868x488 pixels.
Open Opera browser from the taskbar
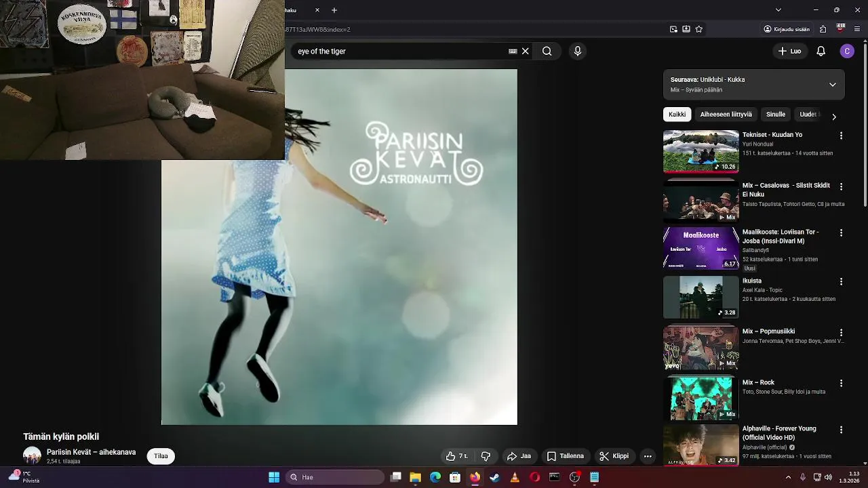click(534, 477)
